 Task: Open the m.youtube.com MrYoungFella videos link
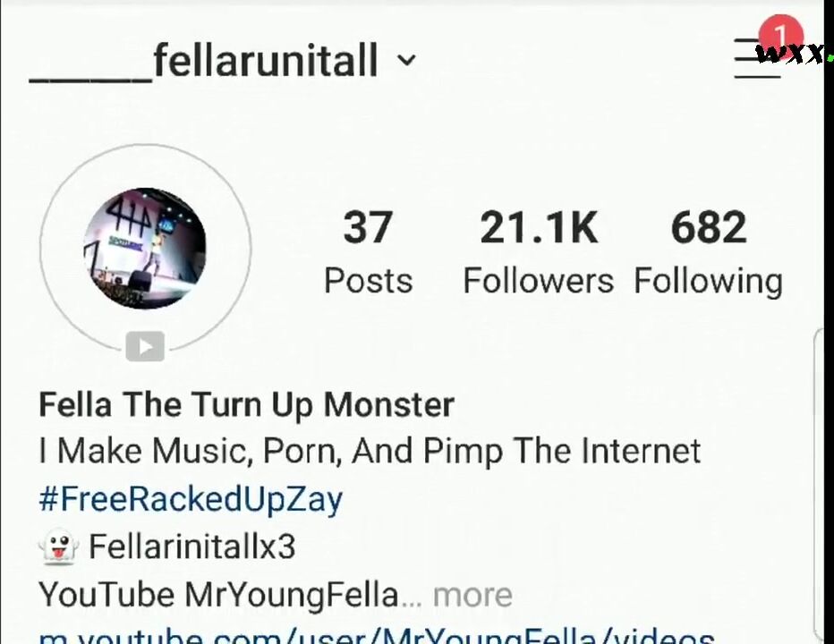(x=377, y=636)
